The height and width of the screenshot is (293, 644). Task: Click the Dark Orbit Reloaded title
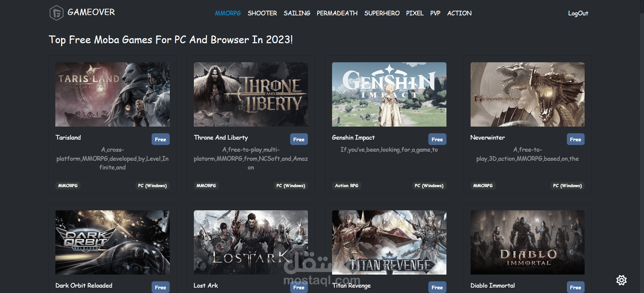(84, 286)
